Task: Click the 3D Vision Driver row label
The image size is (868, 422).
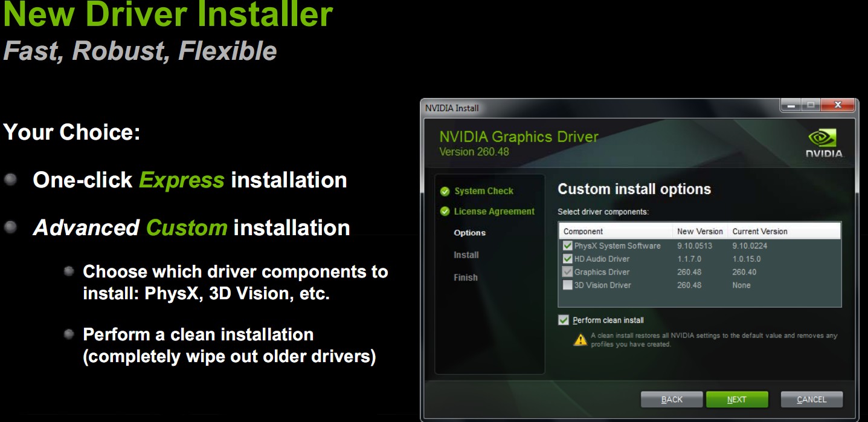Action: pos(603,285)
